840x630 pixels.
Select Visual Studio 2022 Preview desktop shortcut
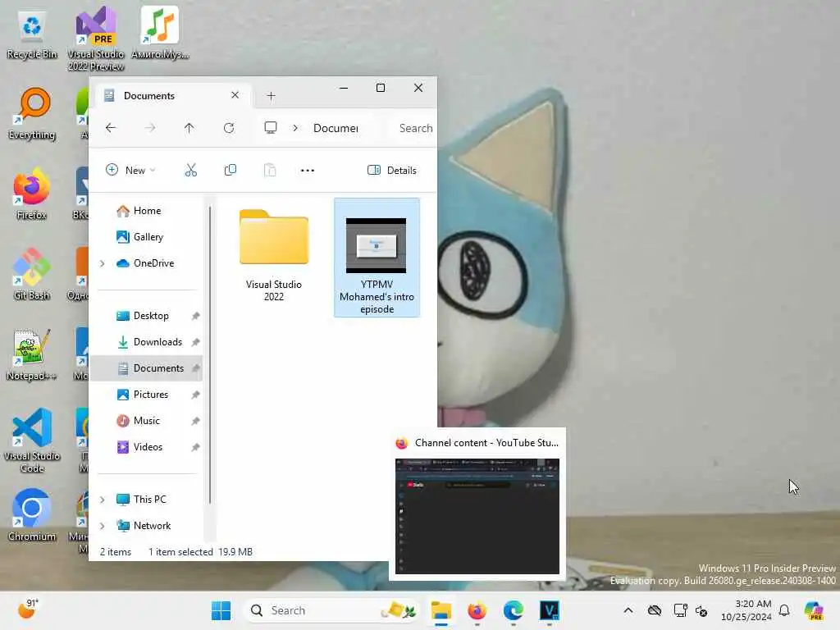coord(96,39)
